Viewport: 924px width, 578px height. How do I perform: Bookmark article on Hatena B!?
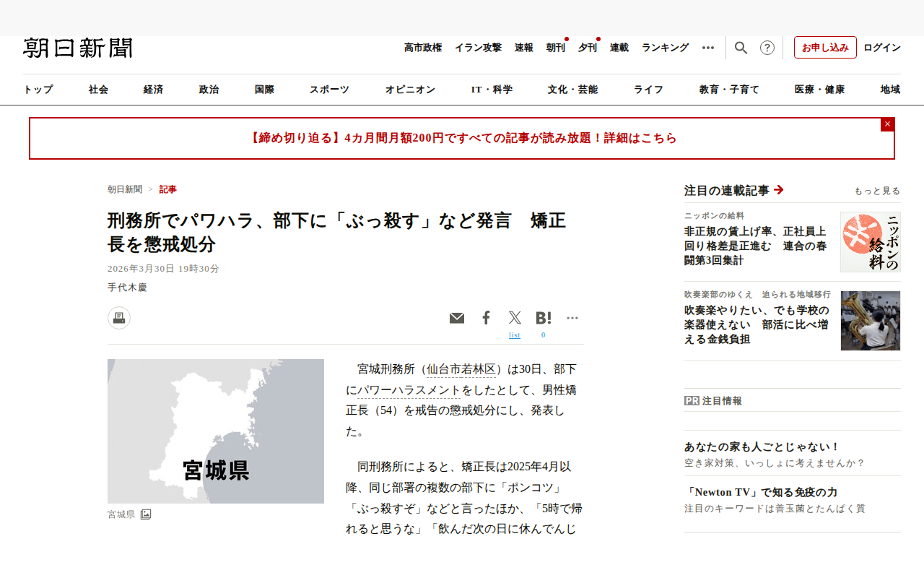[544, 317]
